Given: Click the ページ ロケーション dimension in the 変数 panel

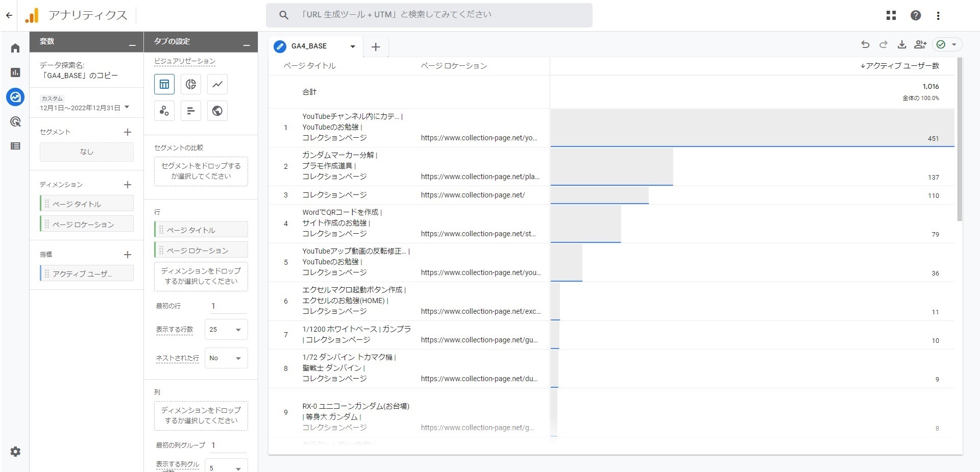Looking at the screenshot, I should point(87,224).
